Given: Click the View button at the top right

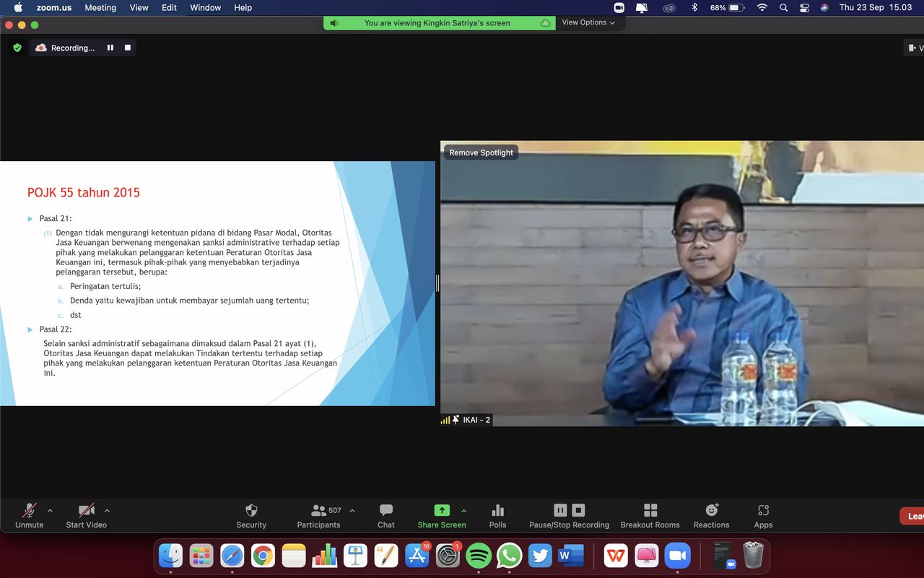Looking at the screenshot, I should click(x=915, y=48).
